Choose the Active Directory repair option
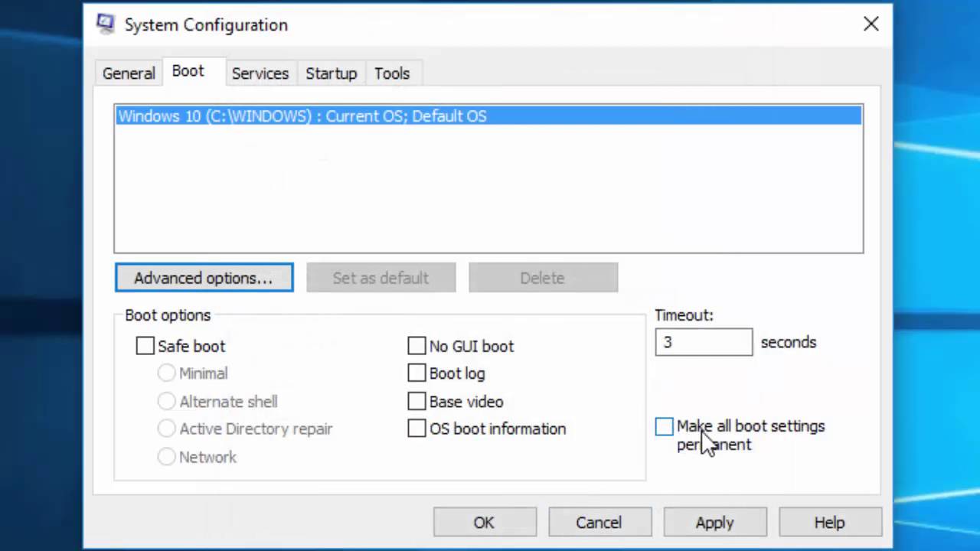 pos(166,429)
